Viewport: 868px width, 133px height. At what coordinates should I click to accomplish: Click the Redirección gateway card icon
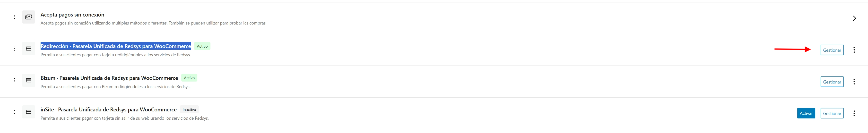coord(29,49)
